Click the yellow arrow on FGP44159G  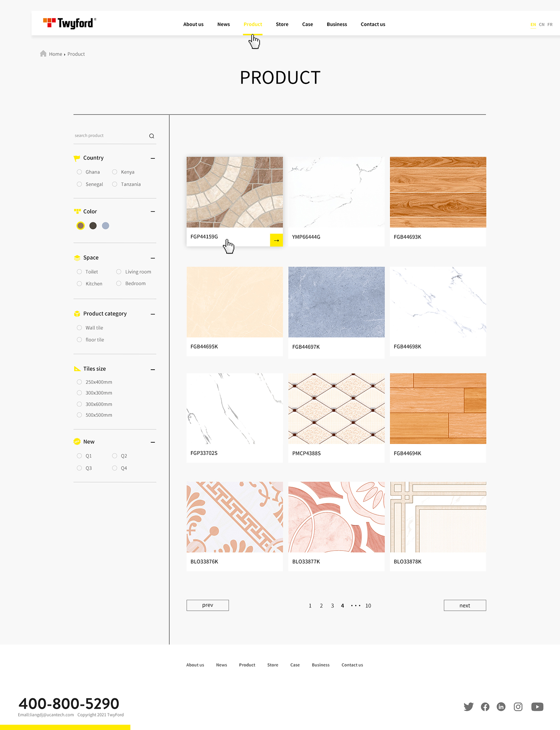pos(276,240)
